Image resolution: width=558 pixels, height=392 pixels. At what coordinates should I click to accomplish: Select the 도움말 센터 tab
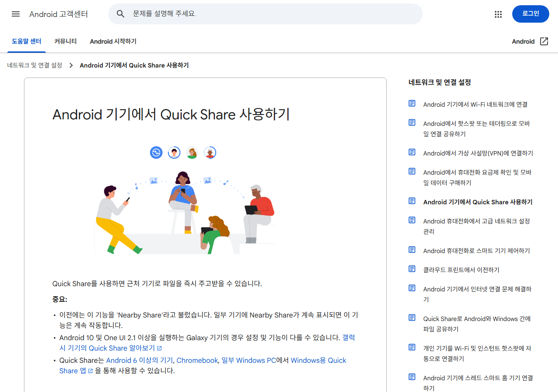pos(27,41)
